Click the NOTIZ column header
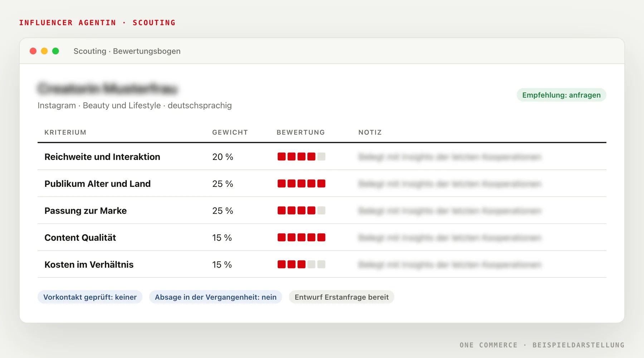 [370, 132]
